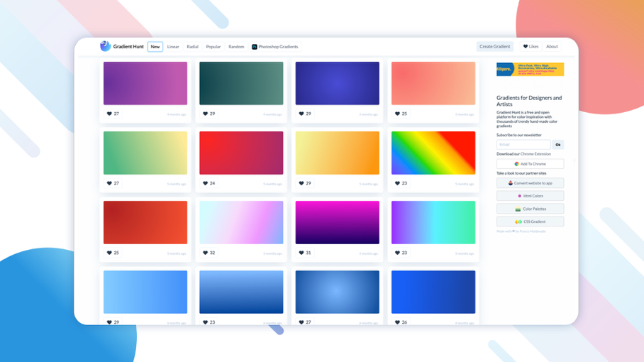Click the Photoshop icon in the nav bar
Image resolution: width=644 pixels, height=362 pixels.
[254, 47]
